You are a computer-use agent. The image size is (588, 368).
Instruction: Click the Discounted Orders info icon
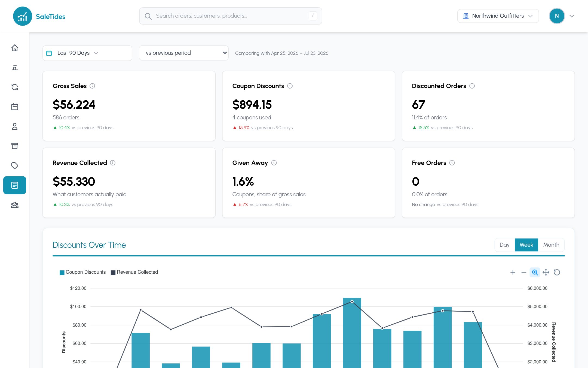click(472, 86)
